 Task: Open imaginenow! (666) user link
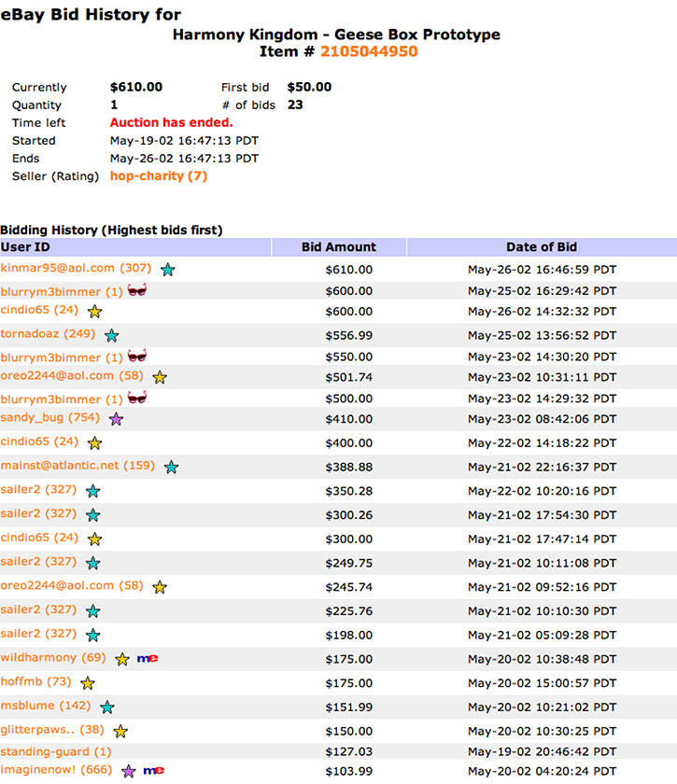(56, 769)
